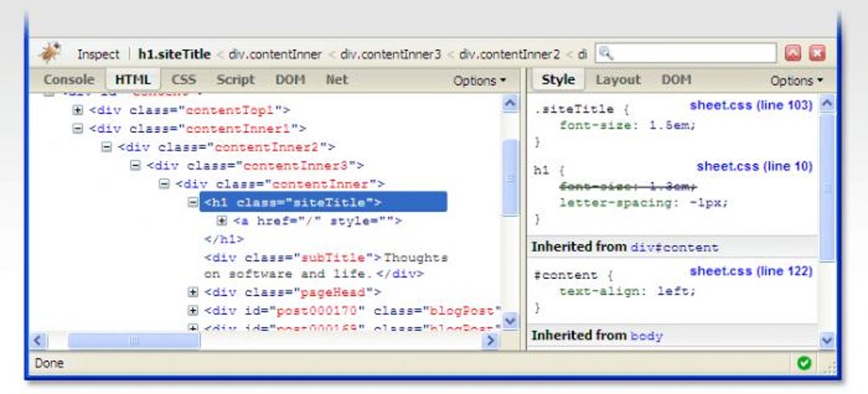Click the Inspect button
Image resolution: width=868 pixels, height=394 pixels.
pos(98,54)
